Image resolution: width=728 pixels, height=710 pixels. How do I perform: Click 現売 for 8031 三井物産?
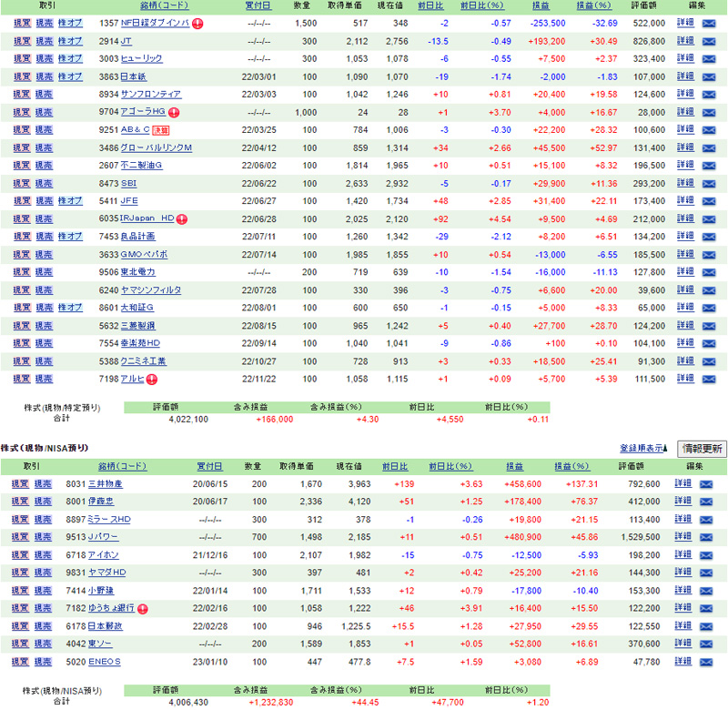pyautogui.click(x=43, y=484)
